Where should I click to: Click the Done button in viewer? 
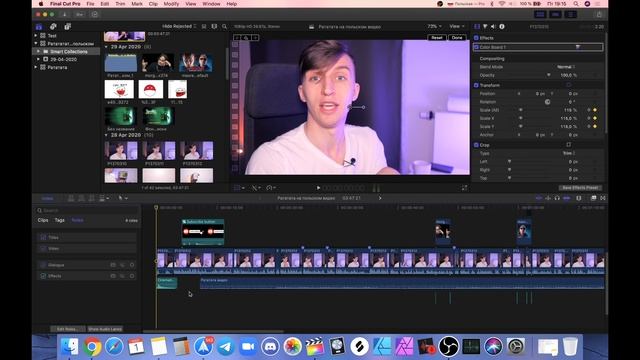point(457,38)
